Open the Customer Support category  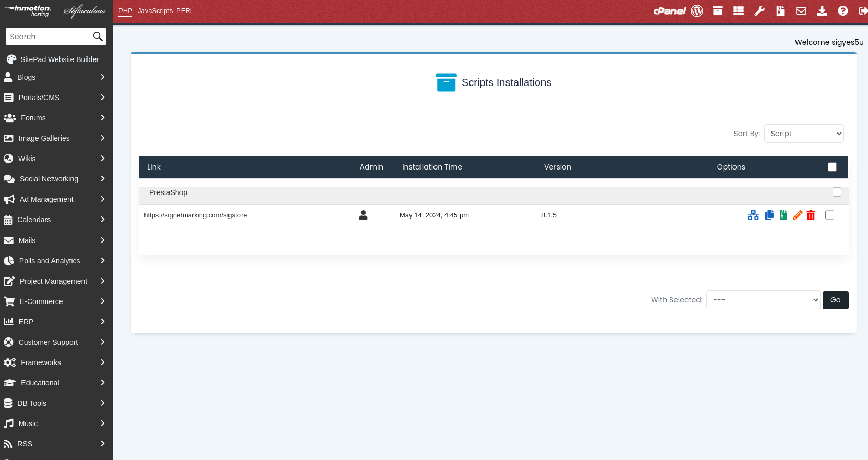(56, 342)
